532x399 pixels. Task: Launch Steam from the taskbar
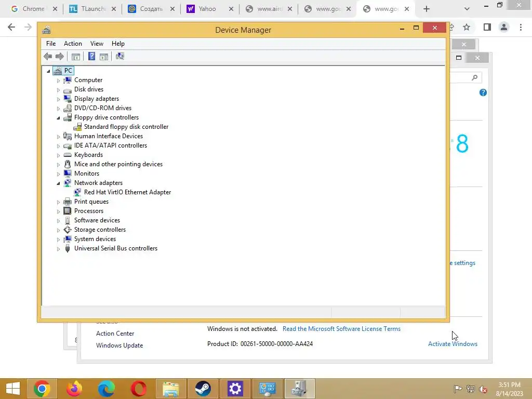point(203,389)
